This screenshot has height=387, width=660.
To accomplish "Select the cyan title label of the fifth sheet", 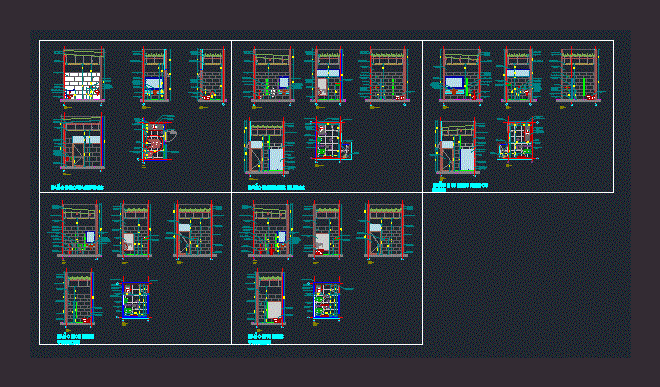I will 266,339.
